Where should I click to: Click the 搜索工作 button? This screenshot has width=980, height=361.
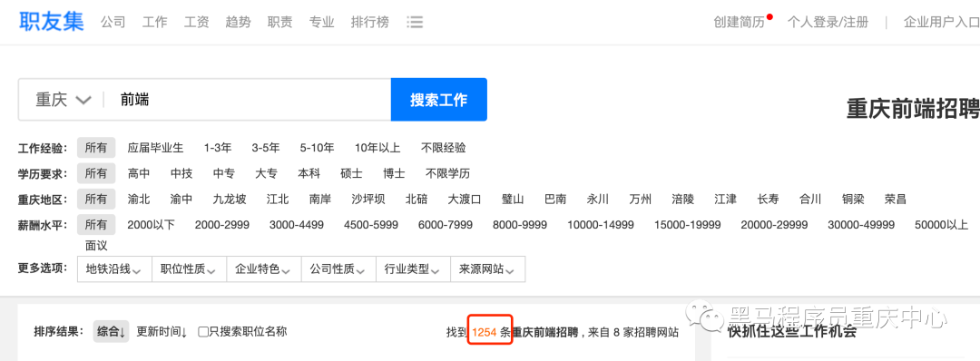[x=439, y=100]
